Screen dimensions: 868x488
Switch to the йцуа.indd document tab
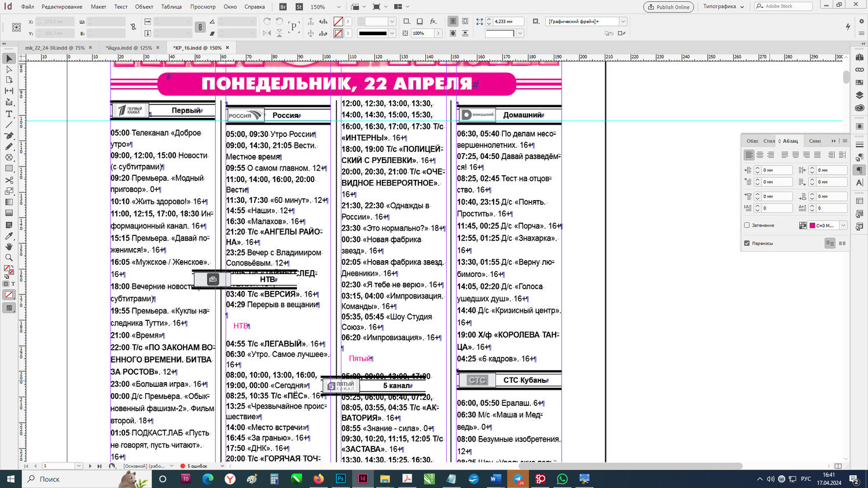(128, 48)
